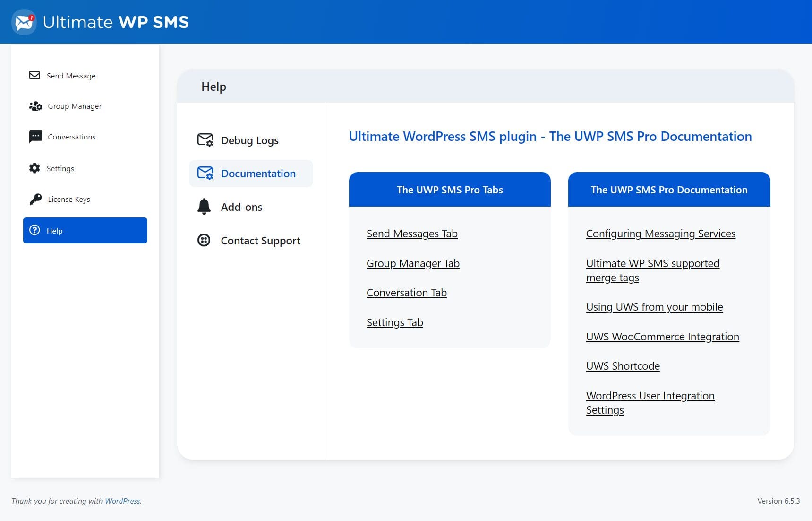Click the Settings gear icon
Screen dimensions: 812x521
click(x=34, y=168)
